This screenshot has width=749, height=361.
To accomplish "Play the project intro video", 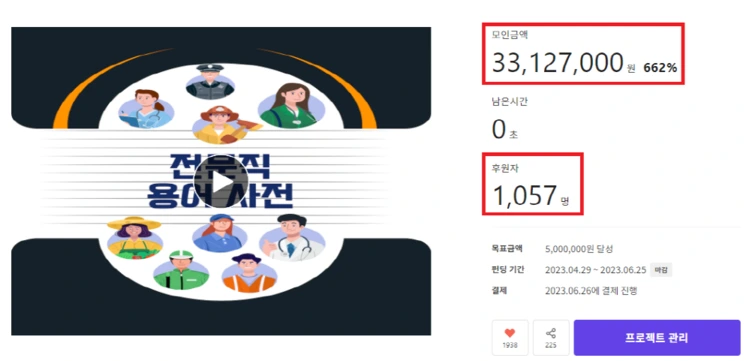I will [x=221, y=180].
